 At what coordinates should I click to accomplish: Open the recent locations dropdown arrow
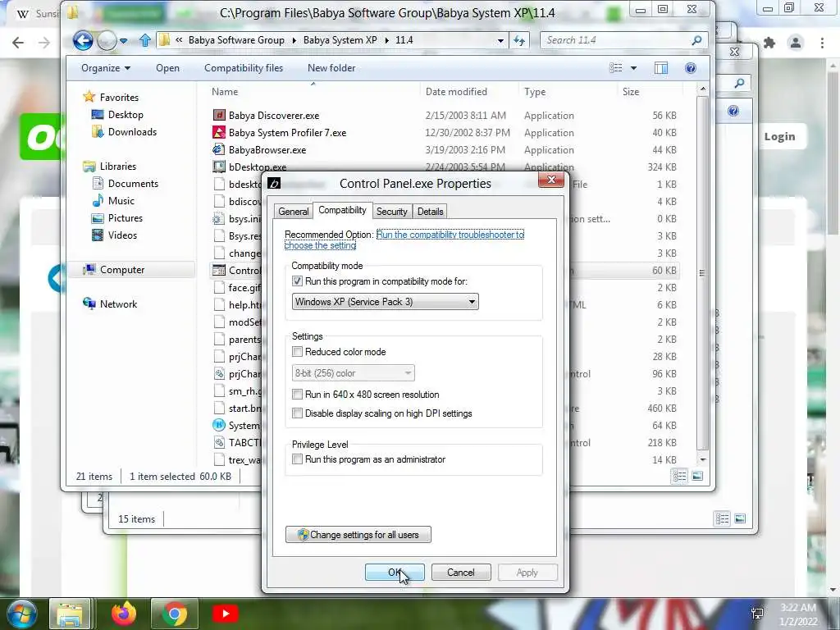point(124,41)
